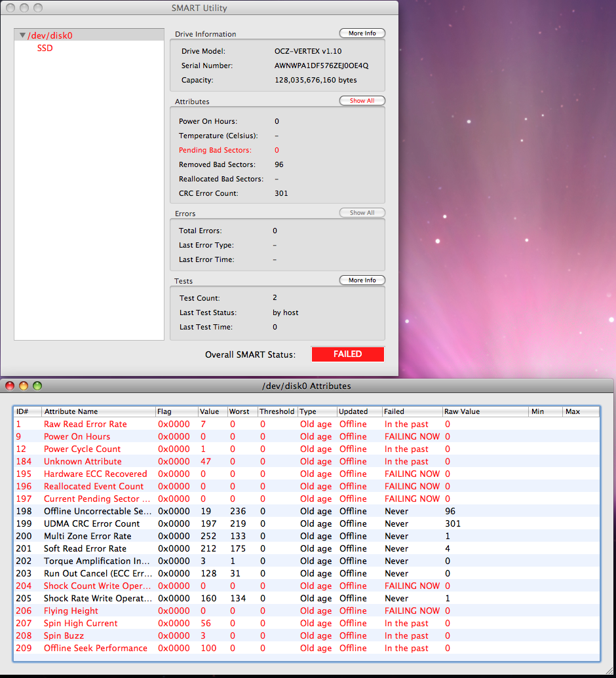Screen dimensions: 616x678
Task: Click raw value 96 in attributes table
Action: pyautogui.click(x=450, y=511)
